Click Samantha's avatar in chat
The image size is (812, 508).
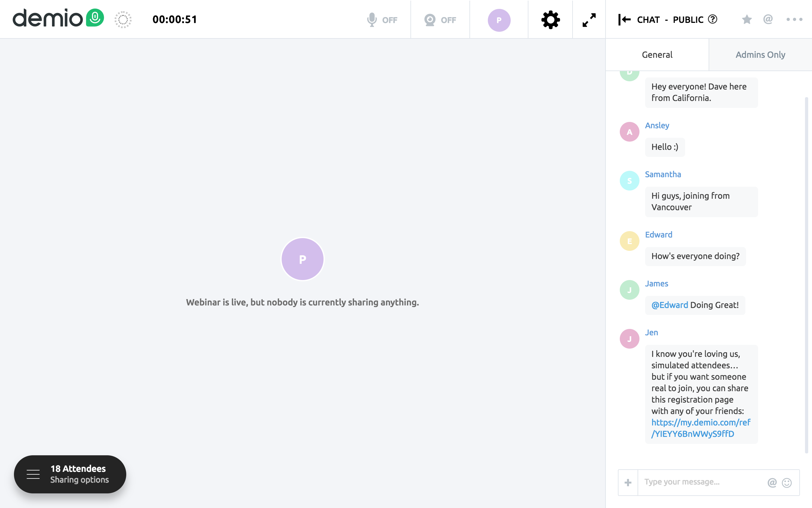629,181
